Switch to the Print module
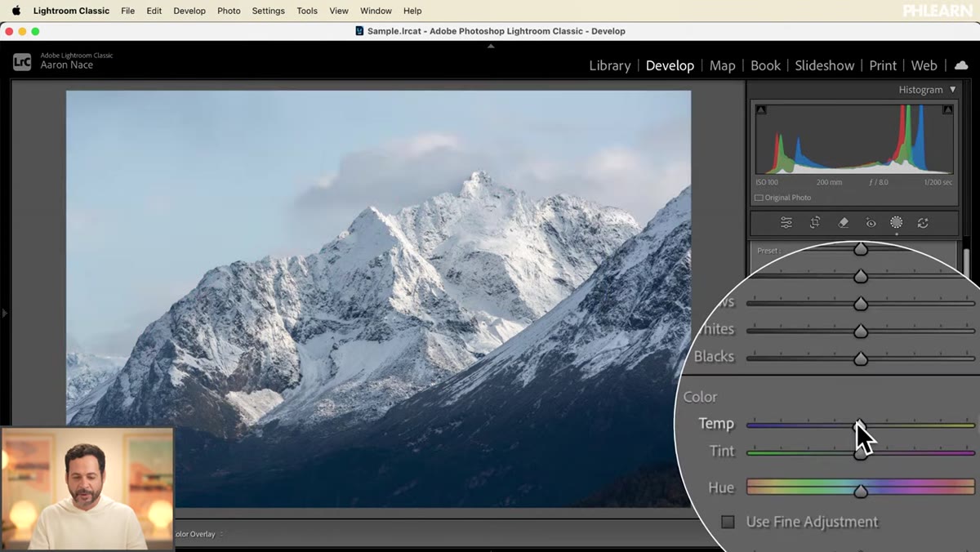 pyautogui.click(x=883, y=65)
